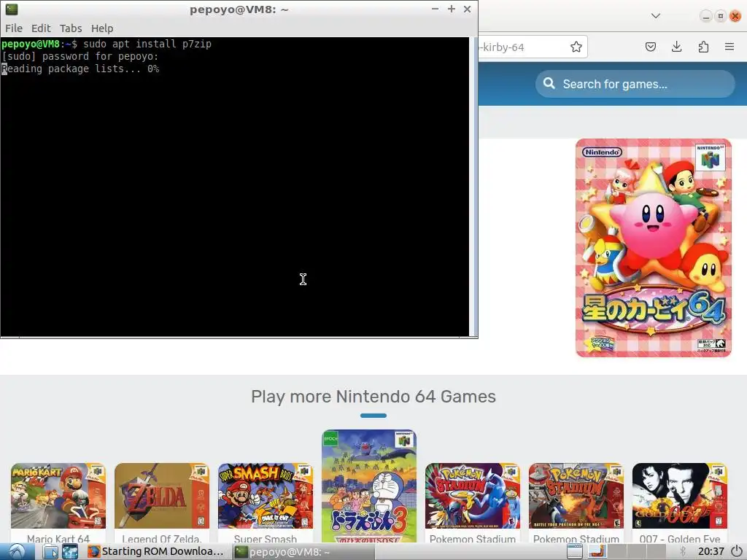This screenshot has height=560, width=747.
Task: Close the Firefox browser window
Action: pyautogui.click(x=735, y=16)
